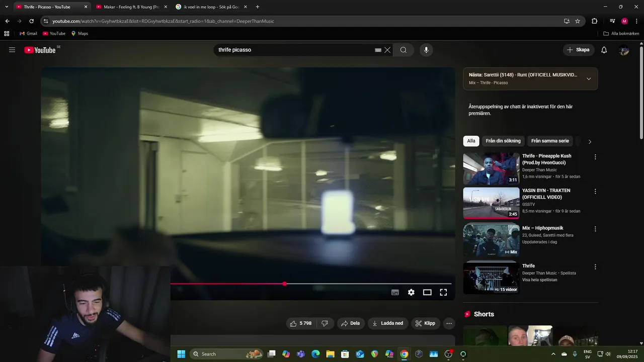Open Chrome media controls icon

(x=612, y=21)
